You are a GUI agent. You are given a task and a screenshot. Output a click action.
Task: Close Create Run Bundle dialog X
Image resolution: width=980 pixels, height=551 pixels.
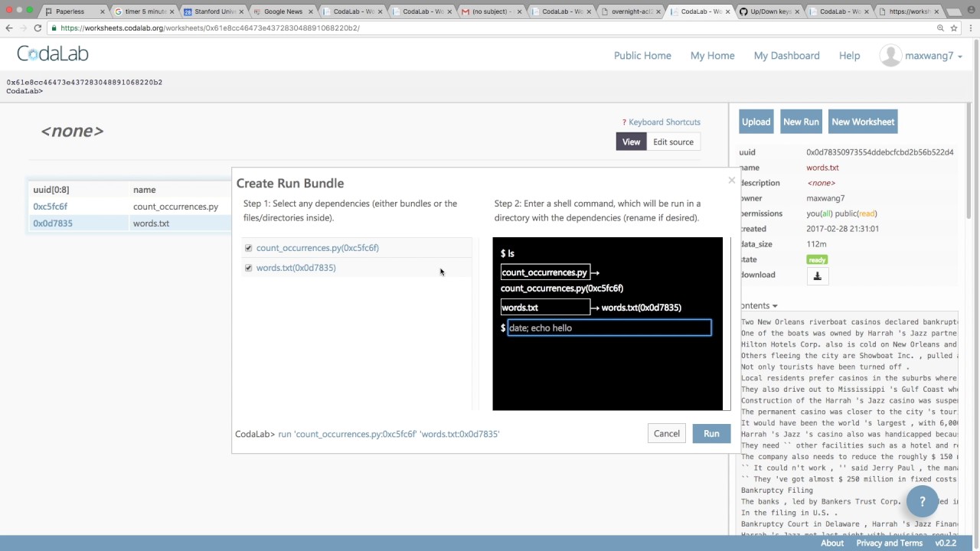(x=731, y=181)
